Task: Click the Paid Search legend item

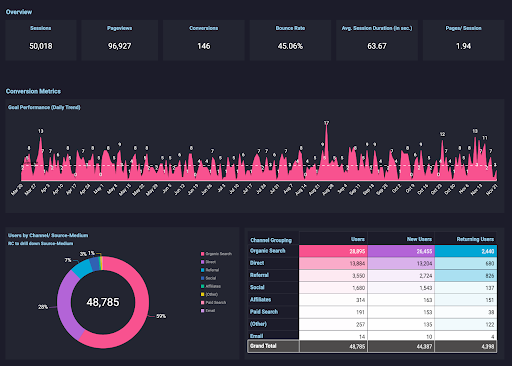Action: [x=213, y=303]
